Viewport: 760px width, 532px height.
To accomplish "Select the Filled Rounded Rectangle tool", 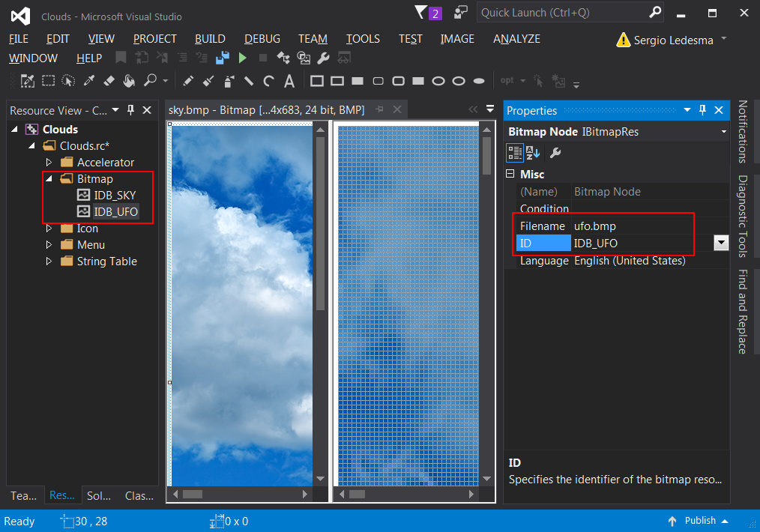I will click(418, 81).
